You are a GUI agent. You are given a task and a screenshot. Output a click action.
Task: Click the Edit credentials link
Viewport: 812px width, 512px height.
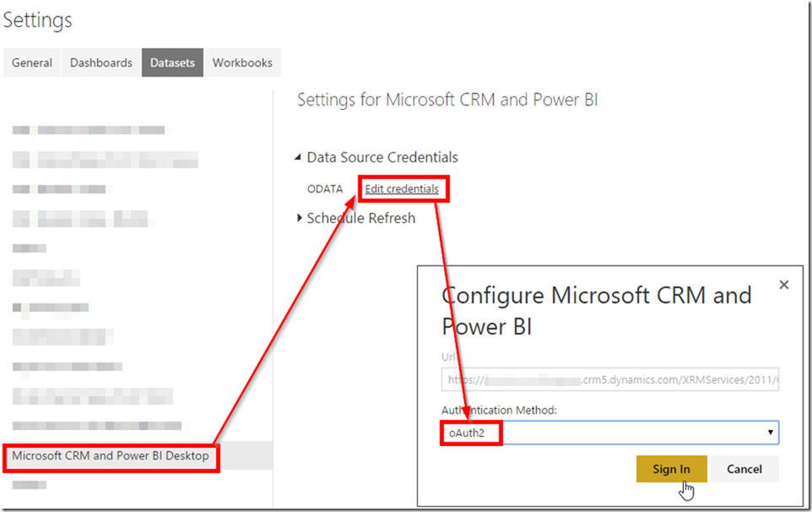point(402,189)
